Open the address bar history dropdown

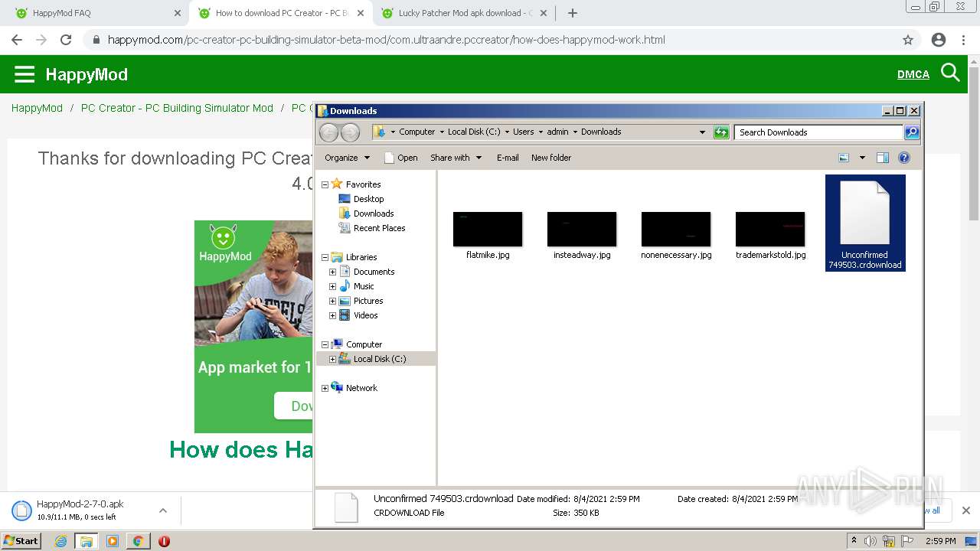click(x=702, y=132)
